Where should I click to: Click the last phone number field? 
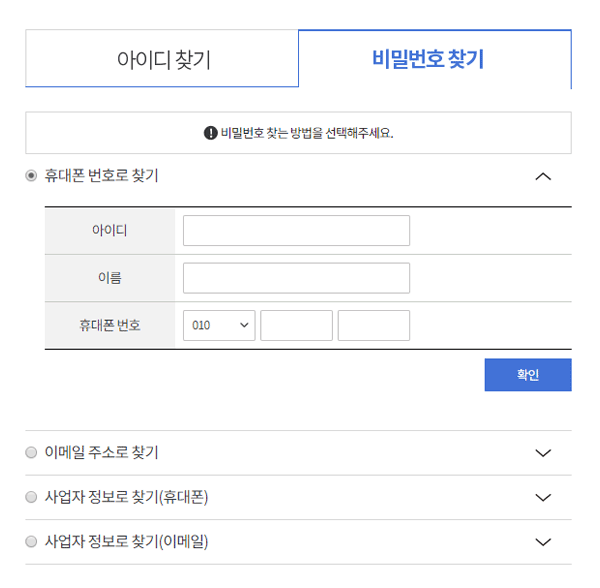coord(374,326)
